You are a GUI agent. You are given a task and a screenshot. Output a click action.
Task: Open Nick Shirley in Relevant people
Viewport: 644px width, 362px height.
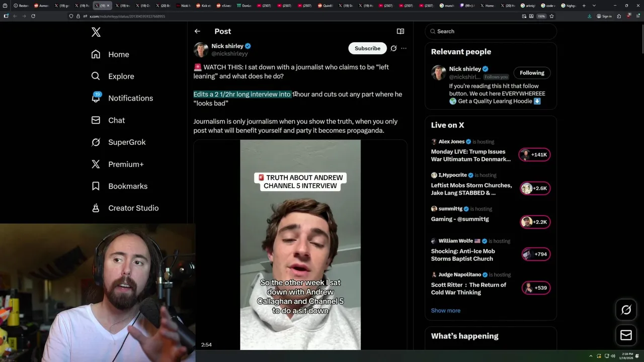(x=465, y=69)
